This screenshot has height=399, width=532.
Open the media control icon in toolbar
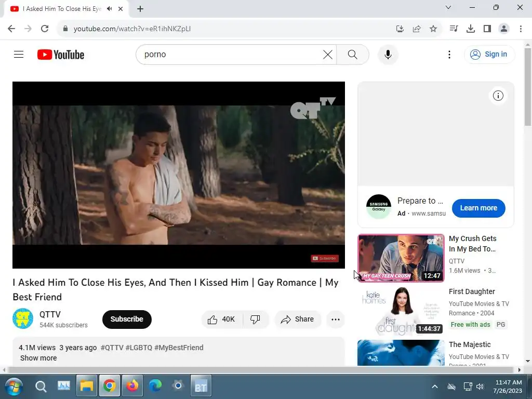(x=454, y=29)
